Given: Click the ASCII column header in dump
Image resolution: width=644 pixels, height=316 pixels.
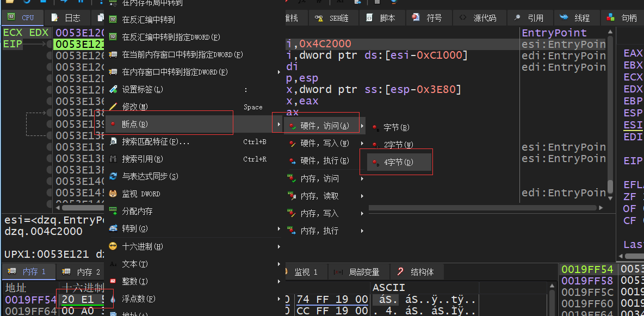Looking at the screenshot, I should click(388, 287).
